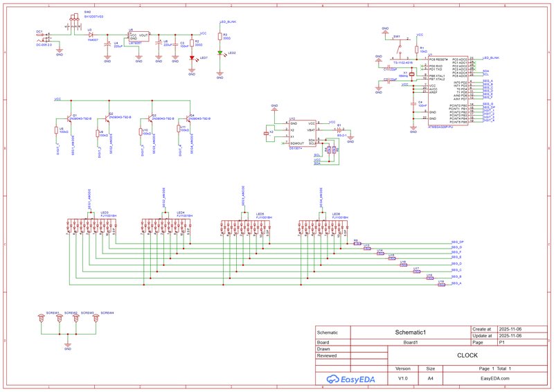The image size is (554, 392).
Task: Click base resistor U8 100kΩ
Action: tap(57, 130)
